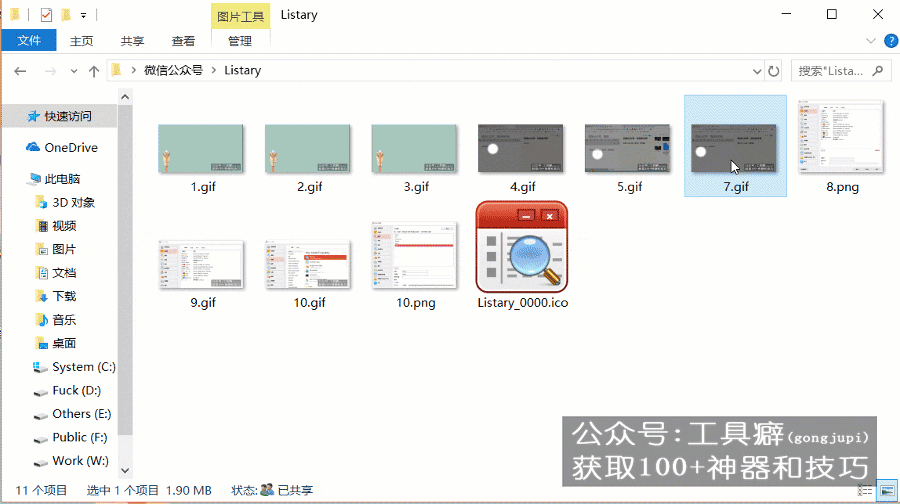Go back with the back arrow
Viewport: 900px width, 504px height.
pyautogui.click(x=20, y=71)
